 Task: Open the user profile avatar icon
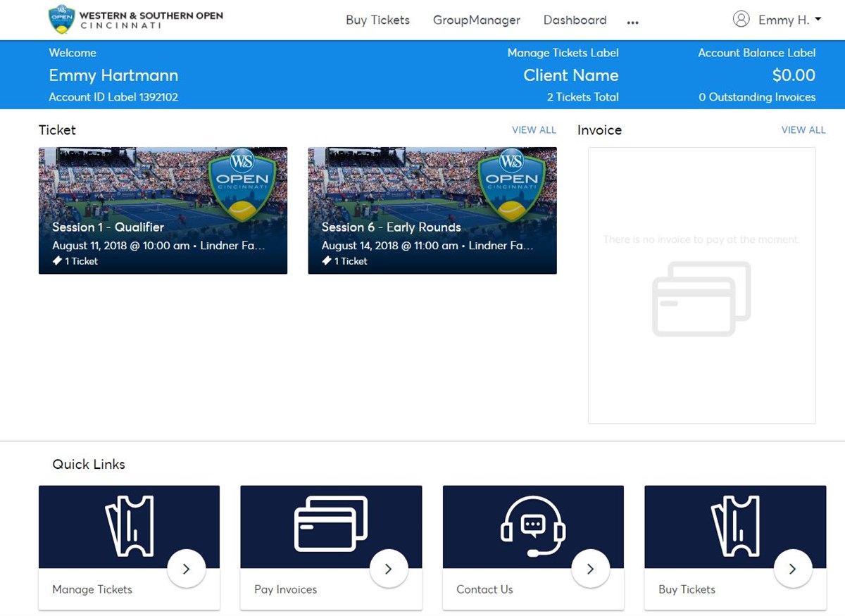click(741, 19)
